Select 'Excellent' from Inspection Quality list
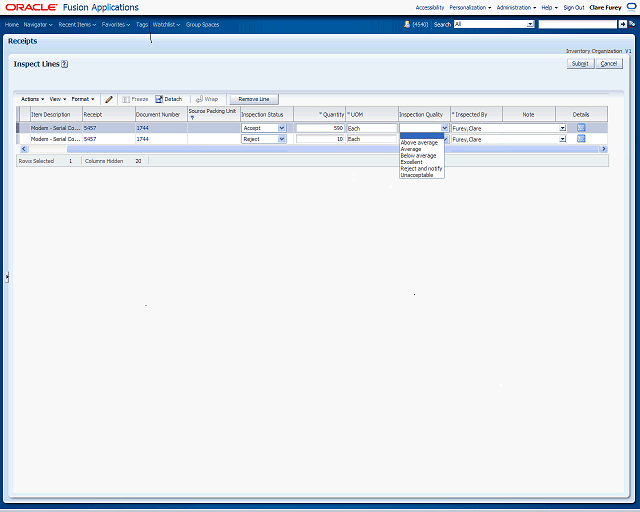The width and height of the screenshot is (640, 512). (411, 162)
